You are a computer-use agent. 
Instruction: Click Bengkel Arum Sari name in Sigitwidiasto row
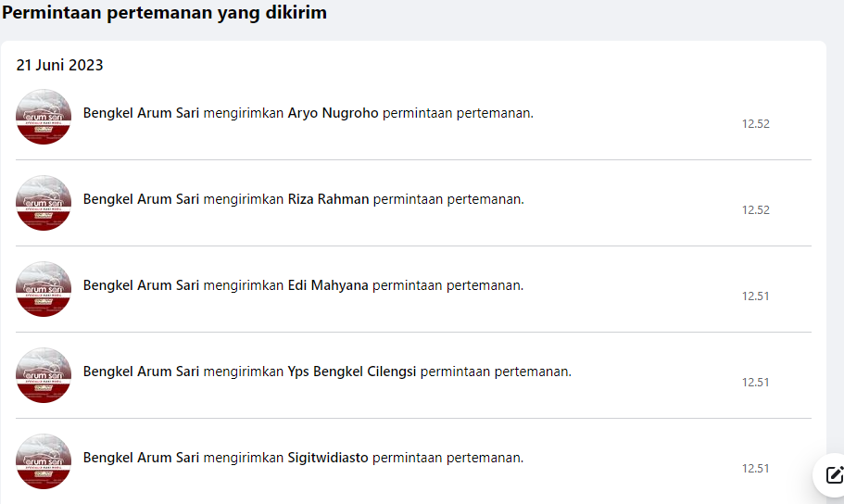[x=141, y=458]
